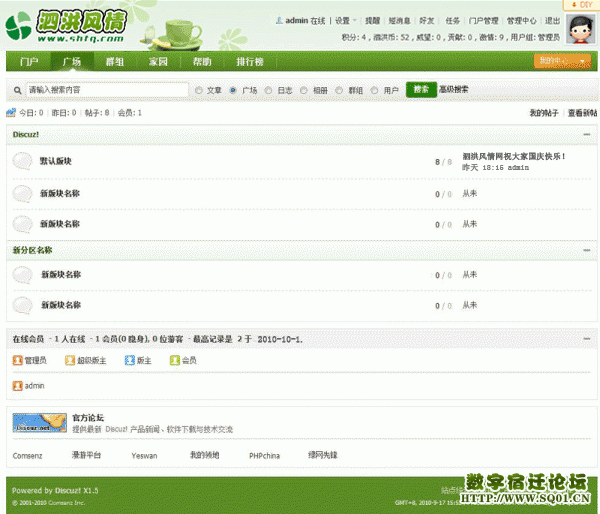
Task: Open the 默认版块 forum
Action: coord(56,161)
